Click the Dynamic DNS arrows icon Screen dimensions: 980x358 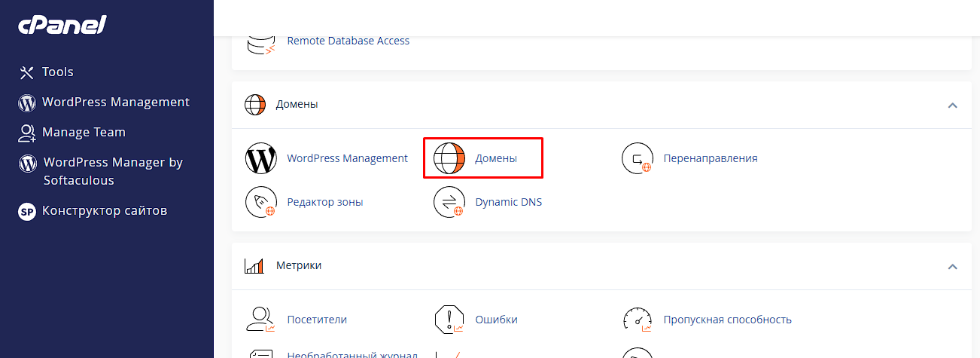(x=449, y=202)
